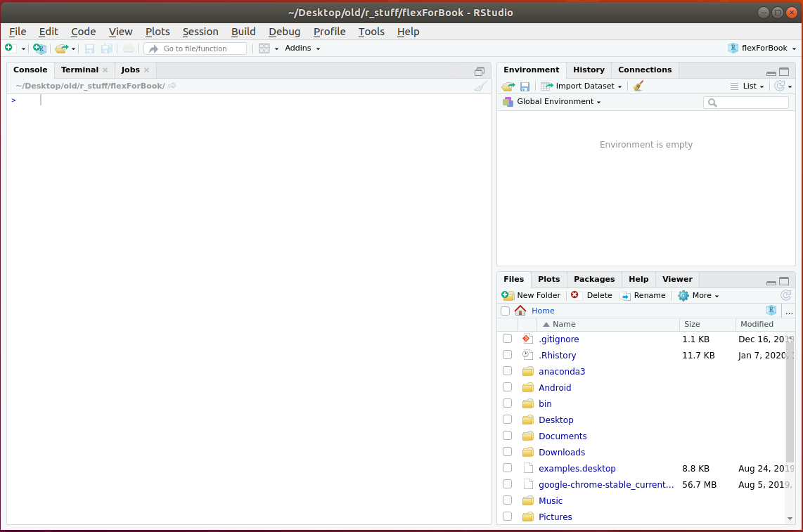Click the Save document icon in main toolbar
The width and height of the screenshot is (803, 532).
point(89,48)
